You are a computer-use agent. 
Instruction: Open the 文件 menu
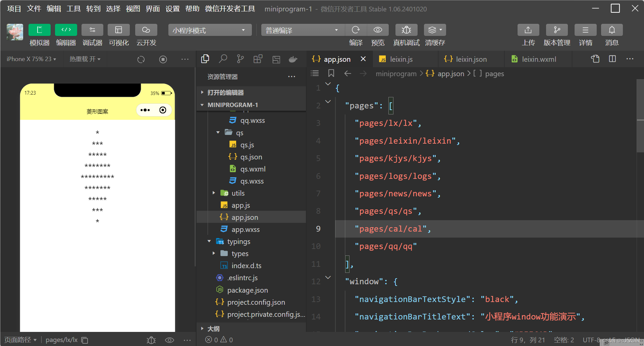coord(34,9)
